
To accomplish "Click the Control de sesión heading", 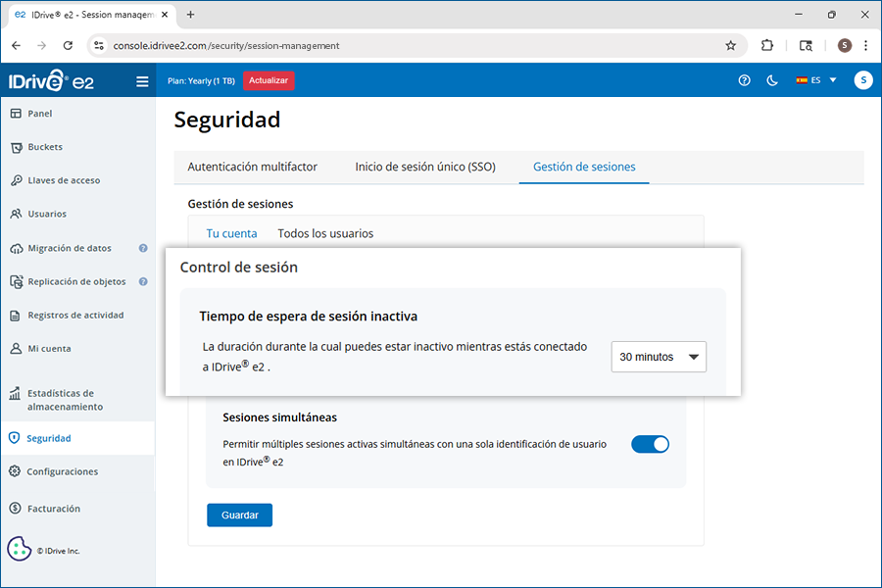I will 239,268.
